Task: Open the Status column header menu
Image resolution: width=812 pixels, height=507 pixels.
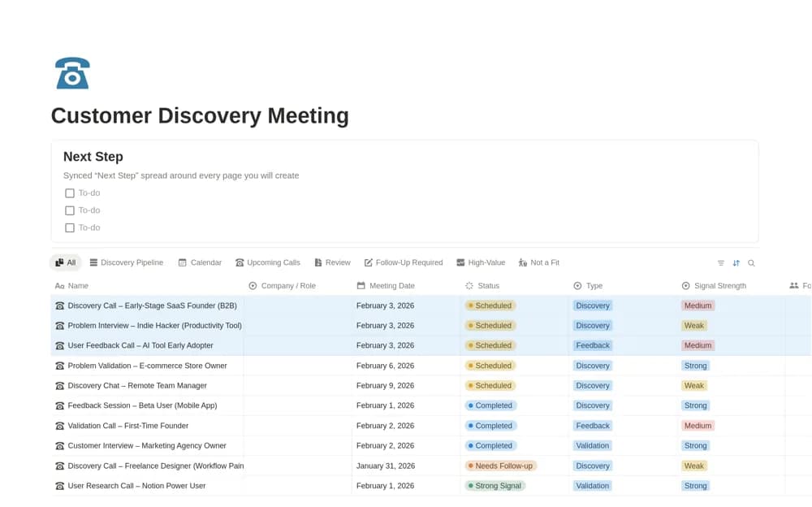Action: click(x=482, y=286)
